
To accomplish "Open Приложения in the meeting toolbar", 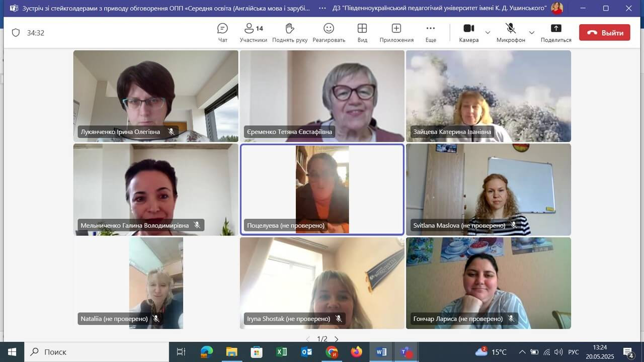I will tap(396, 33).
